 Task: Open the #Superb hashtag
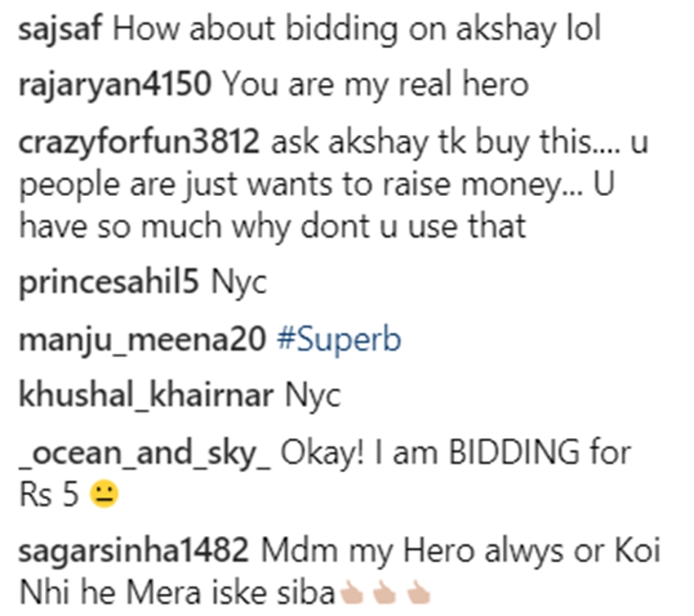pos(339,339)
